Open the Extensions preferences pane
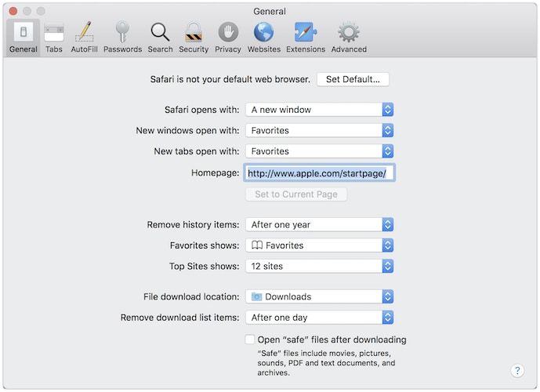Image resolution: width=540 pixels, height=392 pixels. coord(306,38)
